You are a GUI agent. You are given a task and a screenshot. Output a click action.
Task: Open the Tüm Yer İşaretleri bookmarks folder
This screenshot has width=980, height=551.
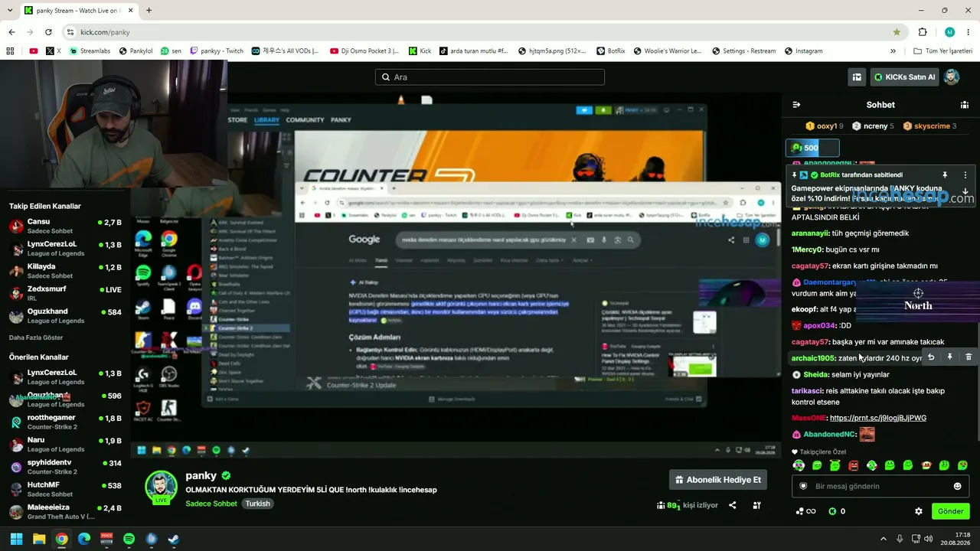pos(943,51)
